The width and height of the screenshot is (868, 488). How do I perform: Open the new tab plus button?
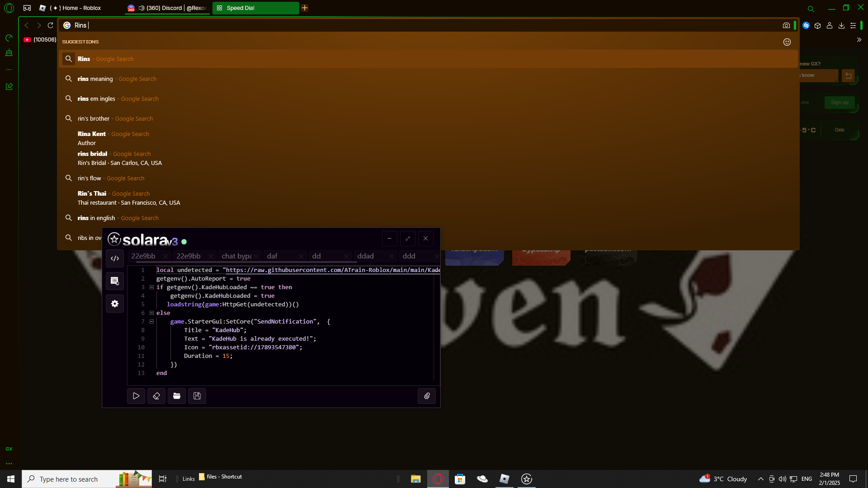click(305, 8)
